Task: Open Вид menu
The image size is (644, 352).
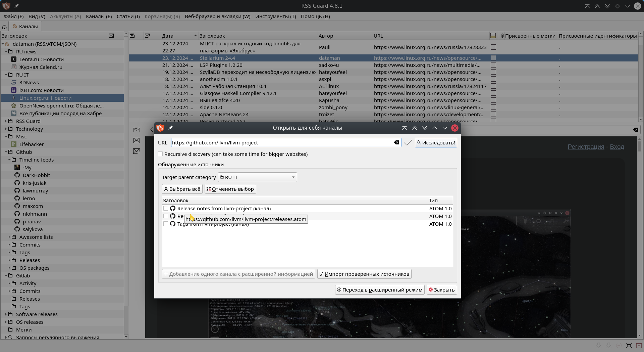Action: [37, 16]
